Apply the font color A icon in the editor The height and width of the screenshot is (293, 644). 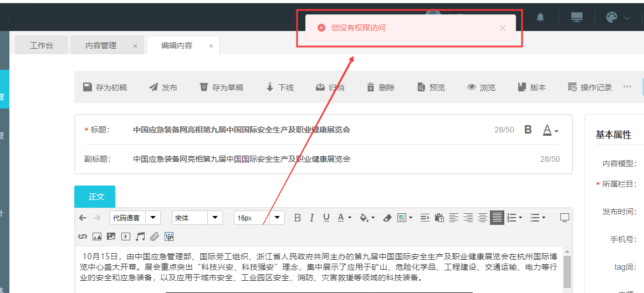click(340, 218)
